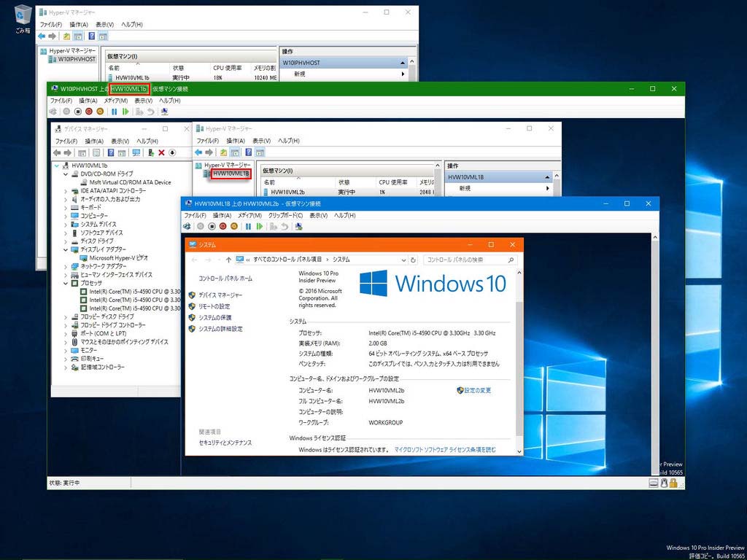Open the システム address bar history dropdown
The width and height of the screenshot is (747, 560).
[x=403, y=260]
